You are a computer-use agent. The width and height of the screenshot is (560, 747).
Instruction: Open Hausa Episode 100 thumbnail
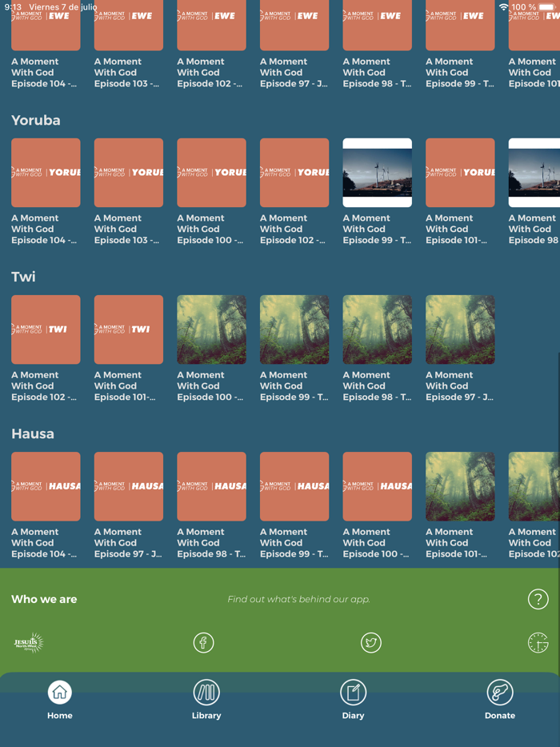coord(378,486)
